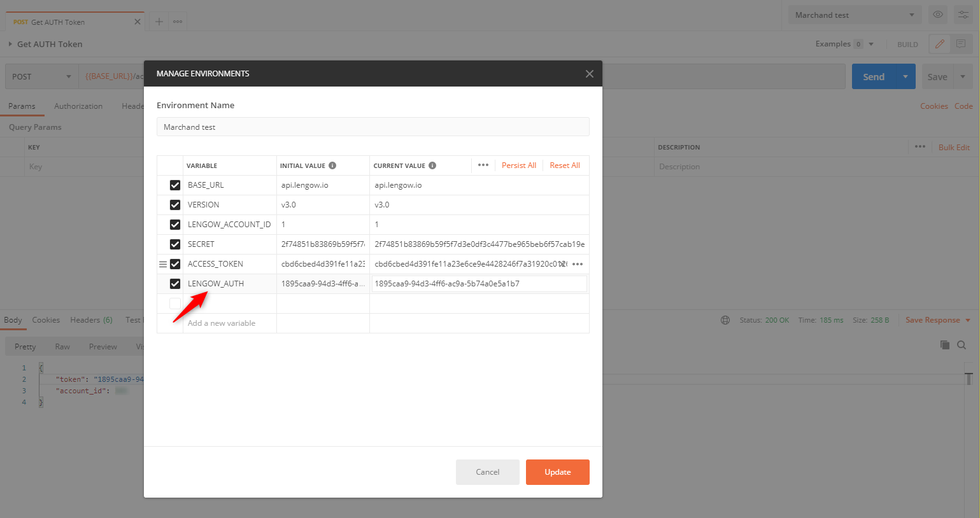Viewport: 980px width, 518px height.
Task: Uncheck the ACCESS_TOKEN variable checkbox
Action: pyautogui.click(x=175, y=264)
